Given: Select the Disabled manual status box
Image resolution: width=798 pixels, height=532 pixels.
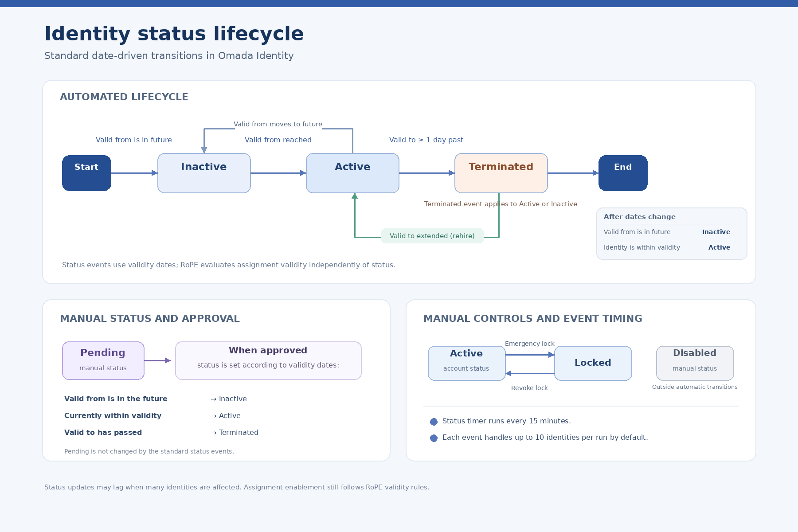Looking at the screenshot, I should point(695,363).
